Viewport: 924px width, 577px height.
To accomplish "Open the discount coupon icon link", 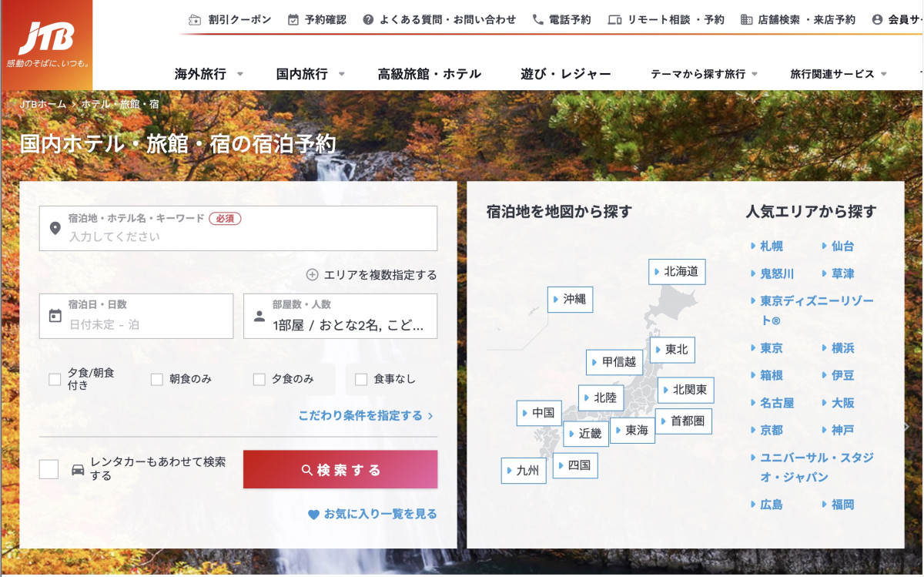I will (195, 20).
